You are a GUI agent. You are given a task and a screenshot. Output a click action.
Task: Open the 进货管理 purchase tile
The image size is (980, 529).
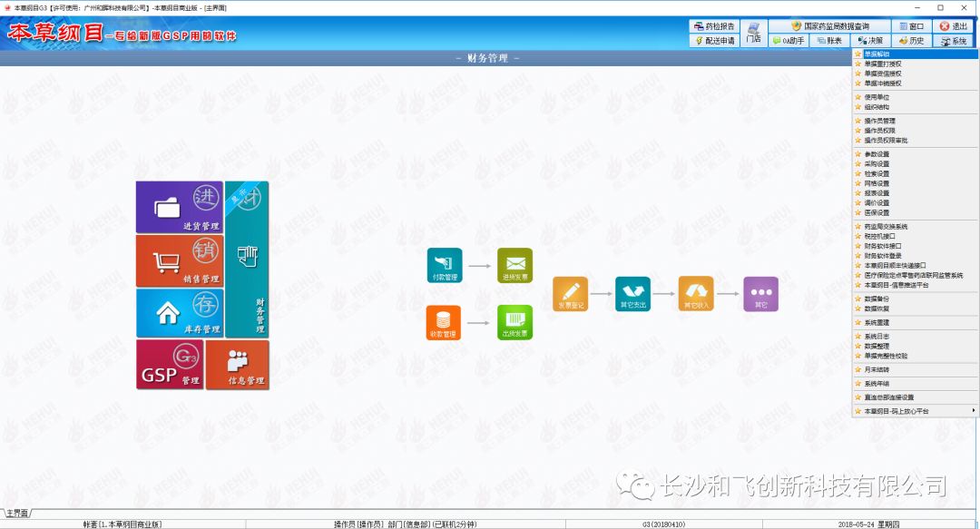tap(180, 208)
